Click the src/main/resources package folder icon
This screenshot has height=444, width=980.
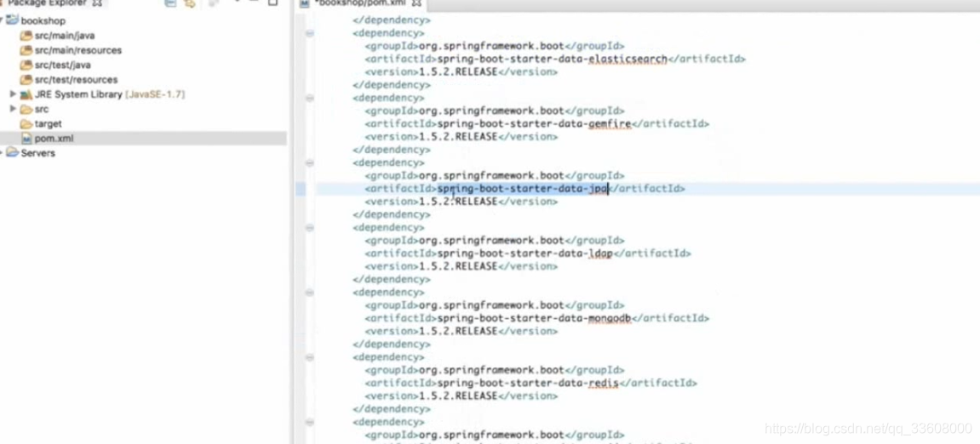click(26, 50)
